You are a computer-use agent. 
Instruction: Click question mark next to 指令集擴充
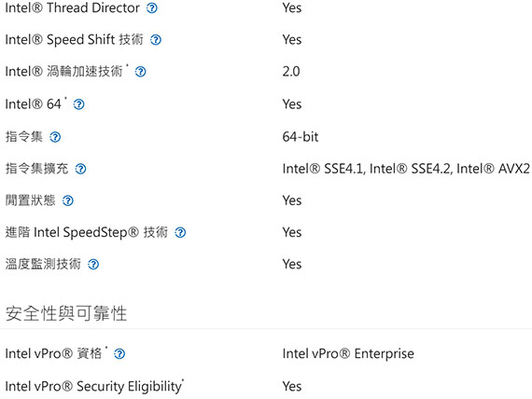click(x=81, y=169)
